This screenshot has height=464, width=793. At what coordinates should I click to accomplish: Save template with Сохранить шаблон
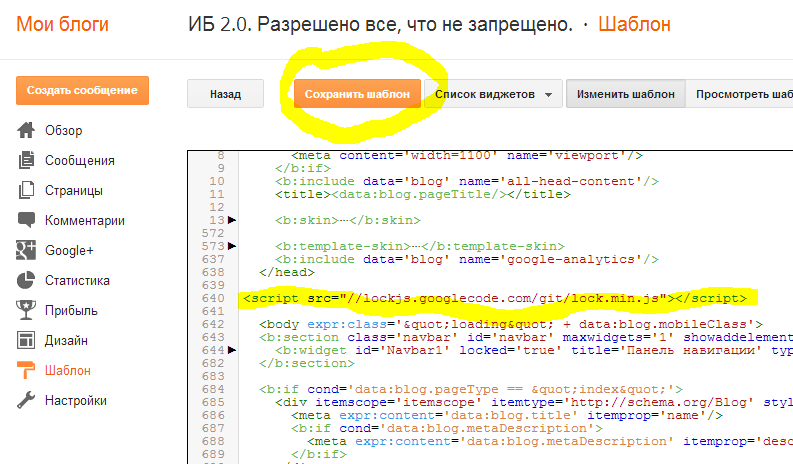click(357, 94)
